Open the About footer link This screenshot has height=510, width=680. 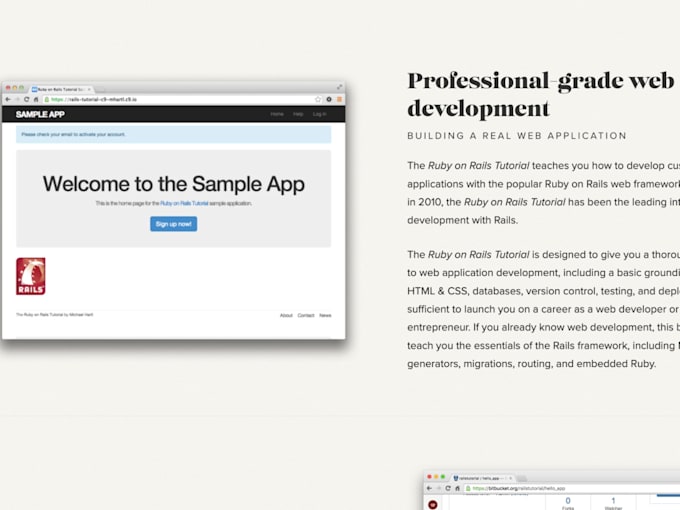[286, 315]
